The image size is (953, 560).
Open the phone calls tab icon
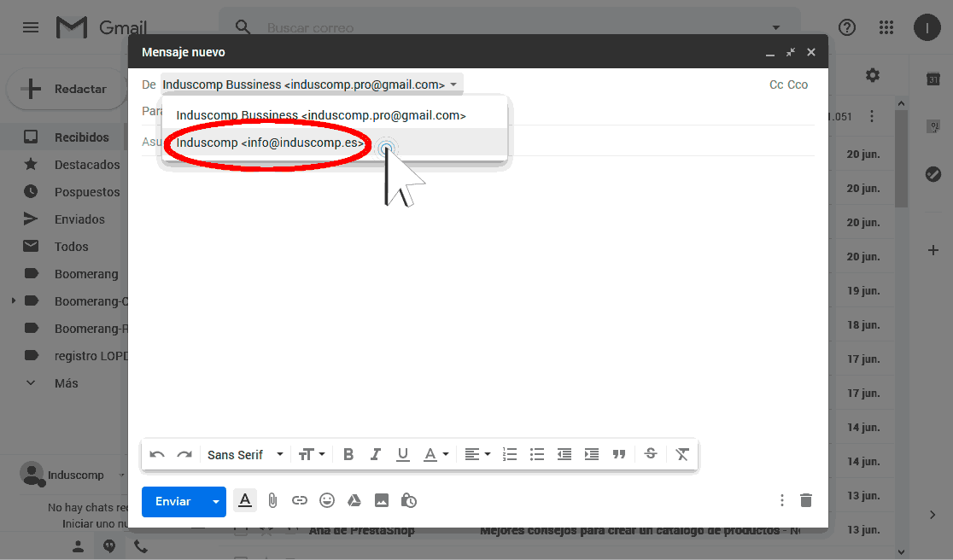[140, 546]
